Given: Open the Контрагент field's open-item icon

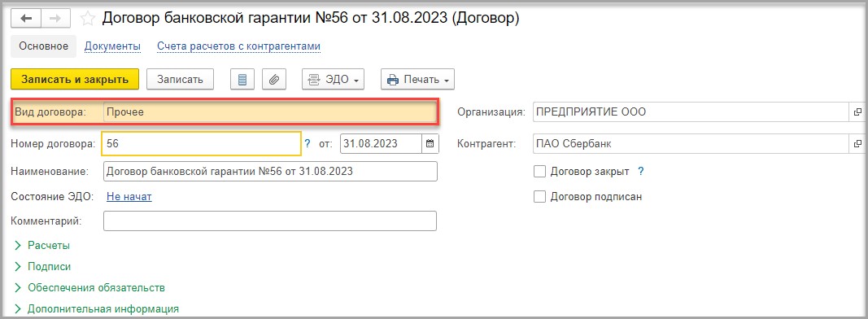Looking at the screenshot, I should pos(857,144).
